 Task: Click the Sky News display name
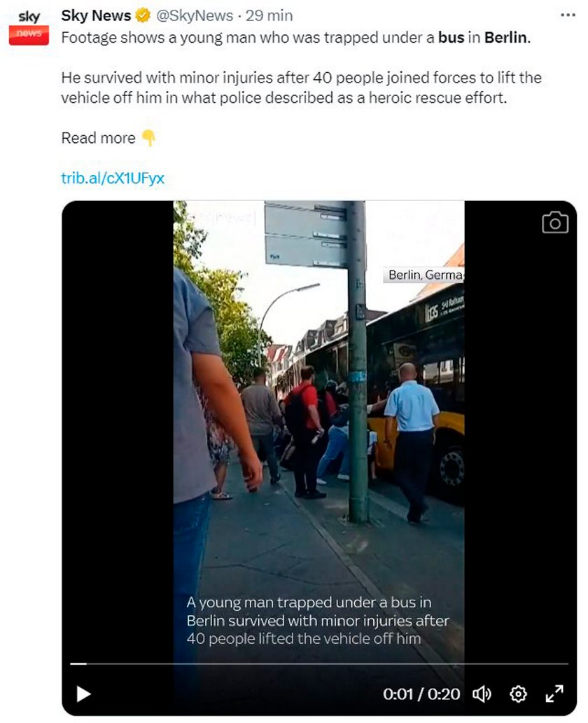(96, 15)
